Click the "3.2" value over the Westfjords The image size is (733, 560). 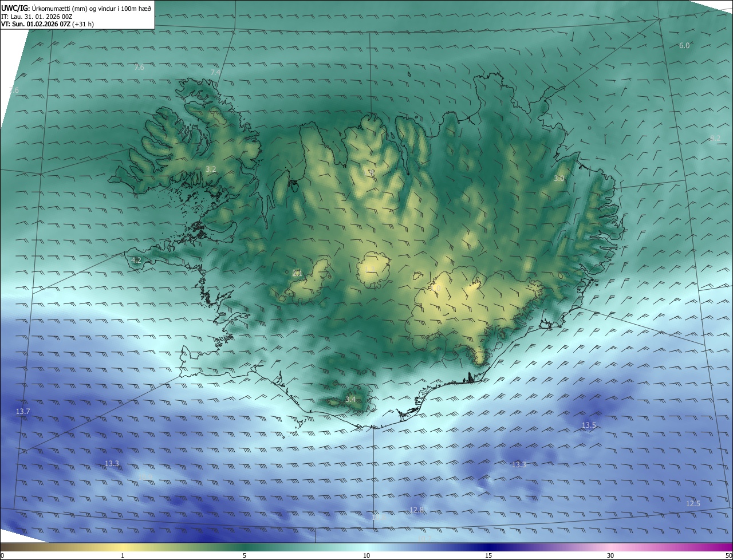pyautogui.click(x=211, y=169)
